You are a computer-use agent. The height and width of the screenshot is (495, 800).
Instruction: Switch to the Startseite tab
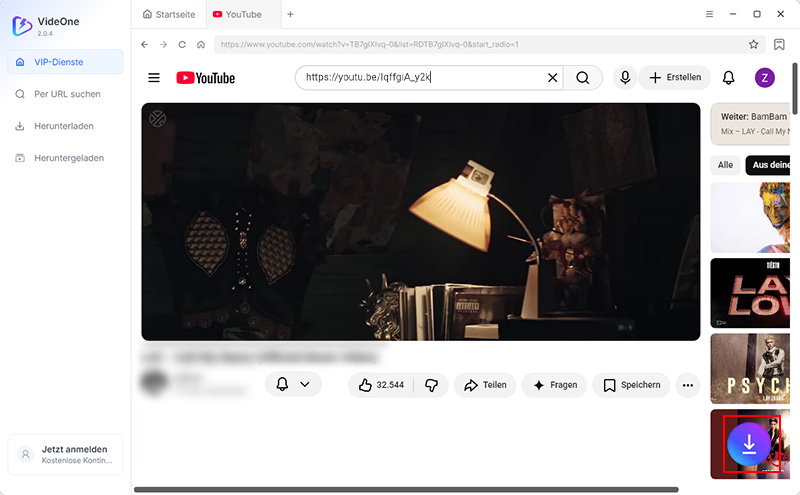pos(169,14)
